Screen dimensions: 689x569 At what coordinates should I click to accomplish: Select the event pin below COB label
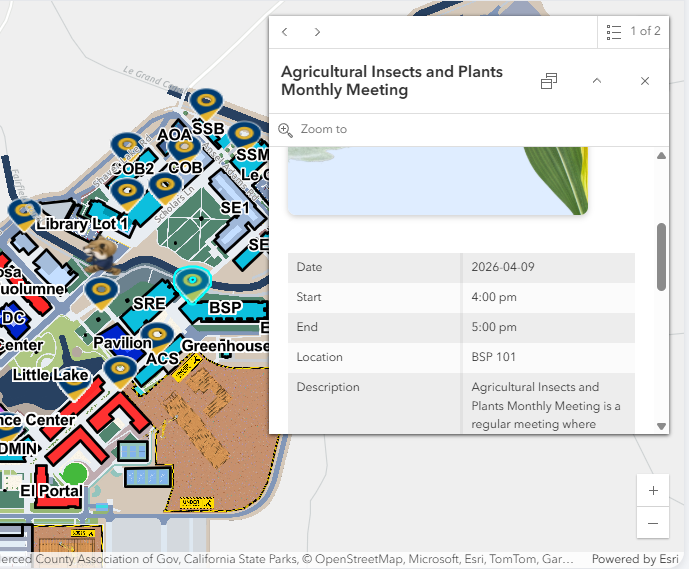pos(165,189)
